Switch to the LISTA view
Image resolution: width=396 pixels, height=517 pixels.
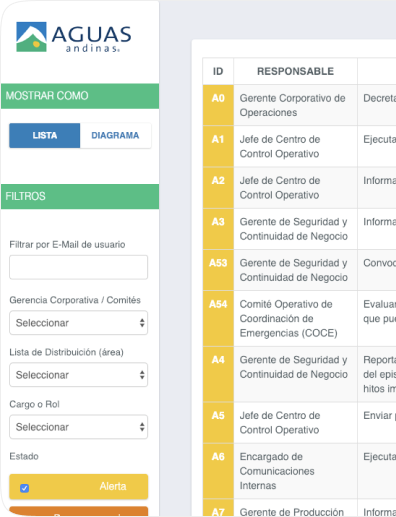click(45, 135)
